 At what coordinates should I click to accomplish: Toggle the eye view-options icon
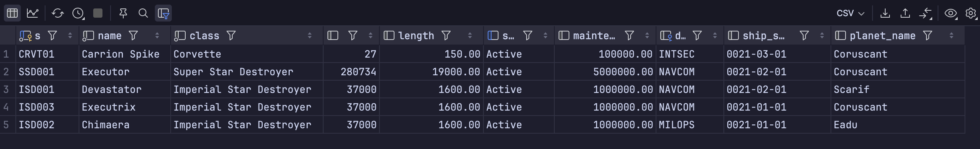click(951, 13)
